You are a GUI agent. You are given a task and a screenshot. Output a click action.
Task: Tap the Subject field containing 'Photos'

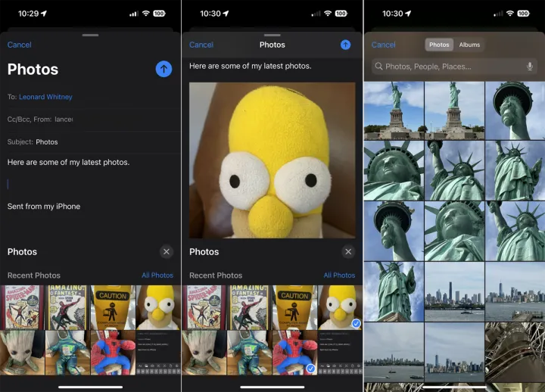click(45, 142)
